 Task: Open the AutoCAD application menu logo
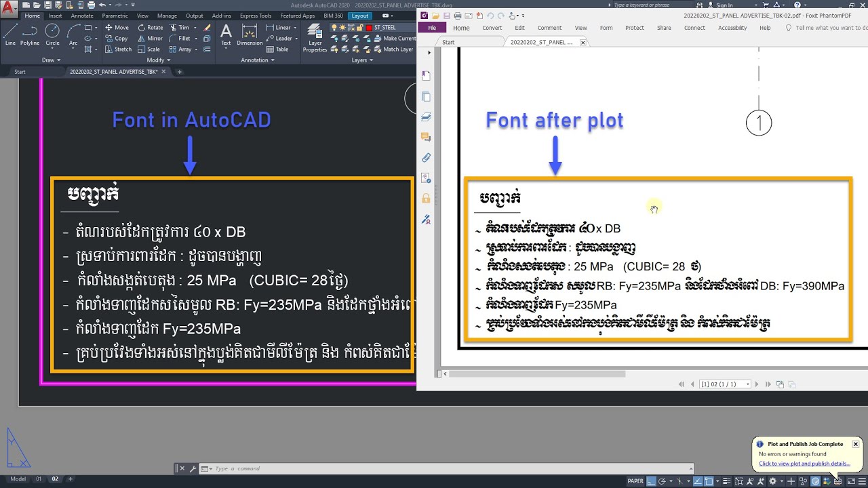point(9,8)
